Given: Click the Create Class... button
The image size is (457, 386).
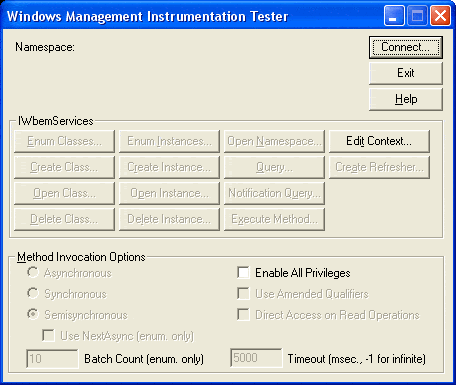Looking at the screenshot, I should (64, 167).
